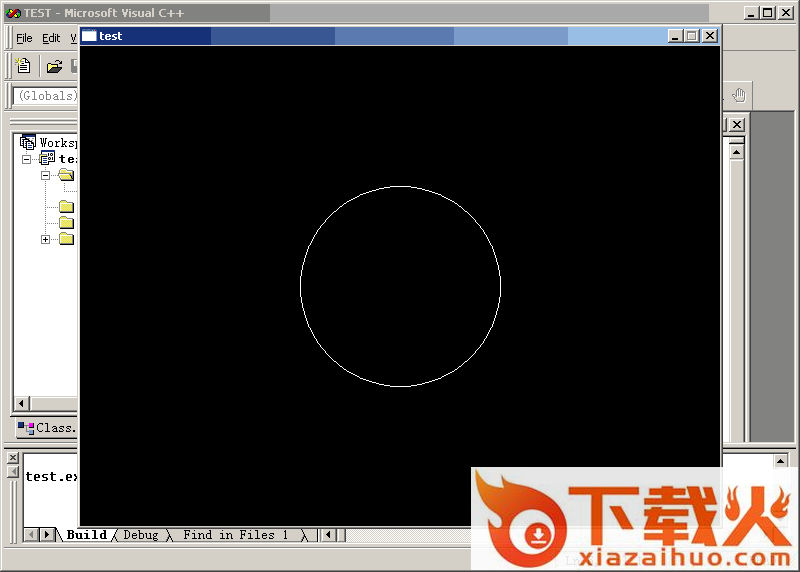Collapse the first expanded folder node
800x572 pixels.
45,175
